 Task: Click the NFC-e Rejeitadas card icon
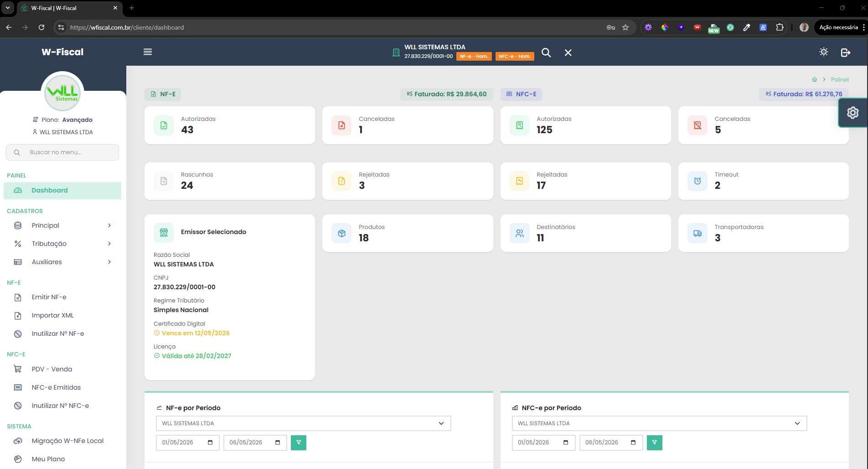pos(520,181)
